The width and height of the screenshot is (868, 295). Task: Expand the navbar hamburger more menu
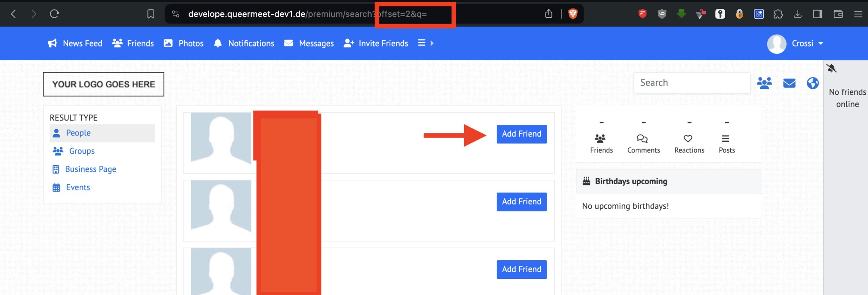pos(425,43)
